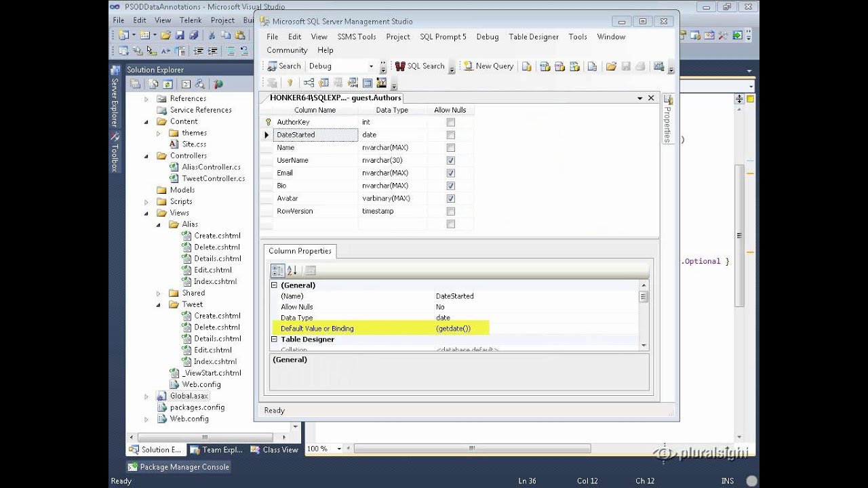Click the SQL Search binoculars icon
The image size is (868, 488).
[400, 66]
